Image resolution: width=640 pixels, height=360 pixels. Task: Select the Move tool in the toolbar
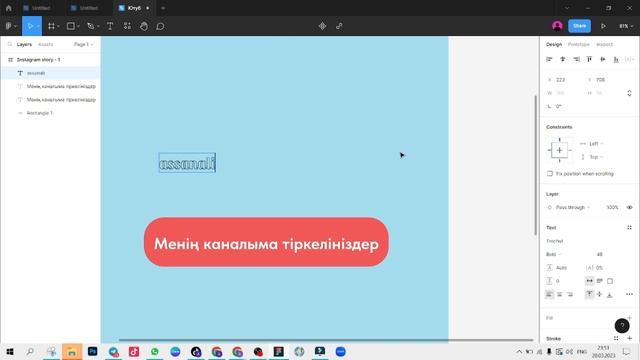coord(30,26)
